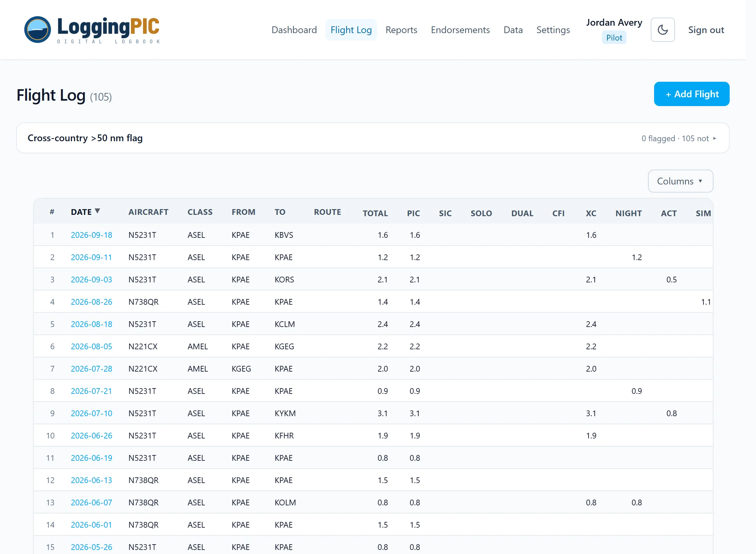This screenshot has height=554, width=756.
Task: Click the Sign out link
Action: tap(706, 30)
